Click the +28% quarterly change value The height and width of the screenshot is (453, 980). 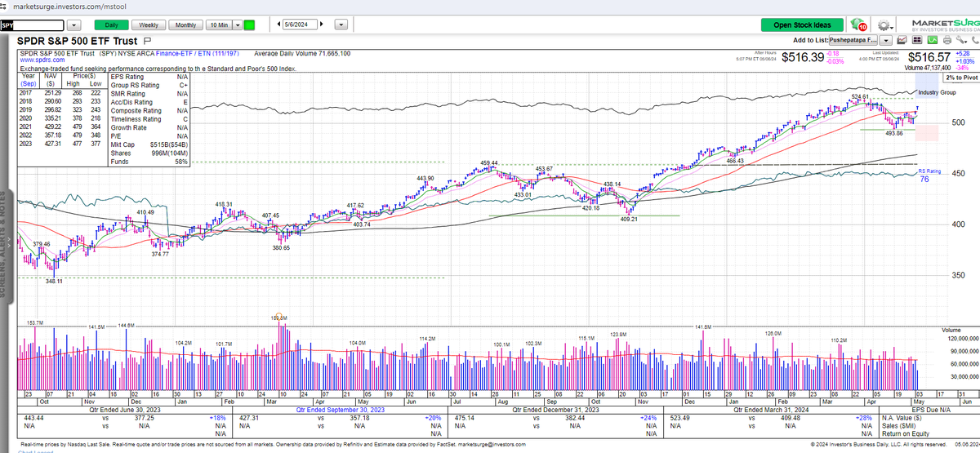pos(864,418)
